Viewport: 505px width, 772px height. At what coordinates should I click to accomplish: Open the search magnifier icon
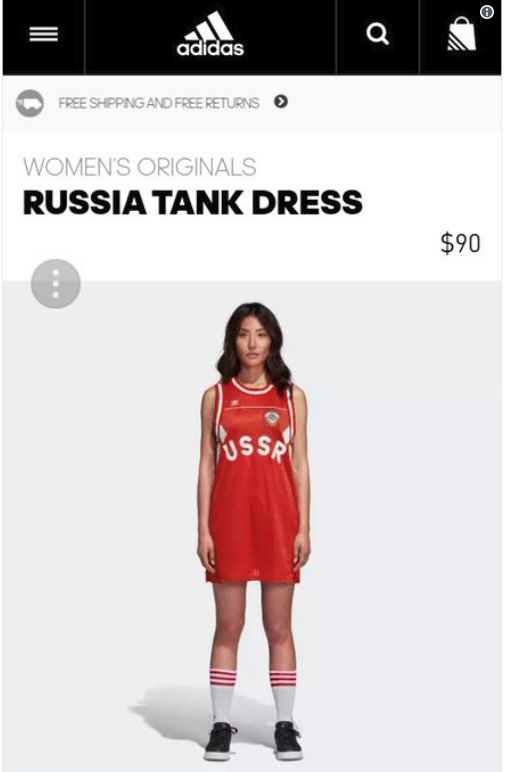(378, 34)
